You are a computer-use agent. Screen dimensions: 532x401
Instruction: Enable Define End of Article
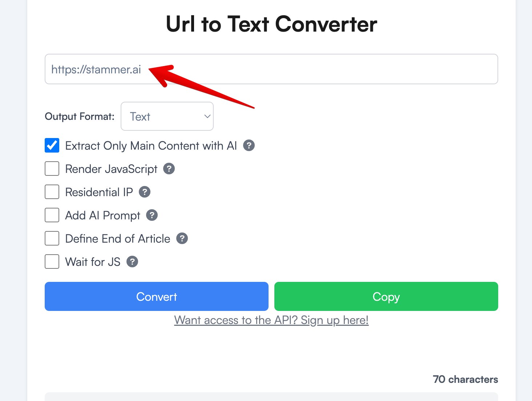point(52,238)
